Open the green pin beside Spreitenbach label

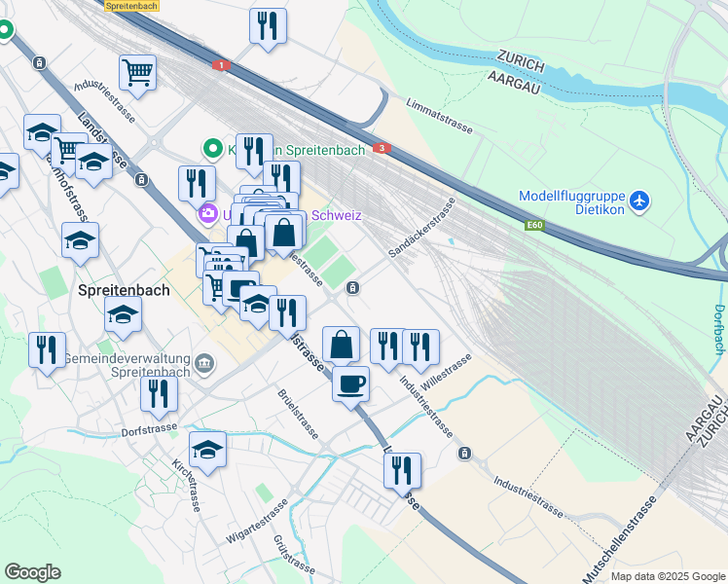point(212,150)
